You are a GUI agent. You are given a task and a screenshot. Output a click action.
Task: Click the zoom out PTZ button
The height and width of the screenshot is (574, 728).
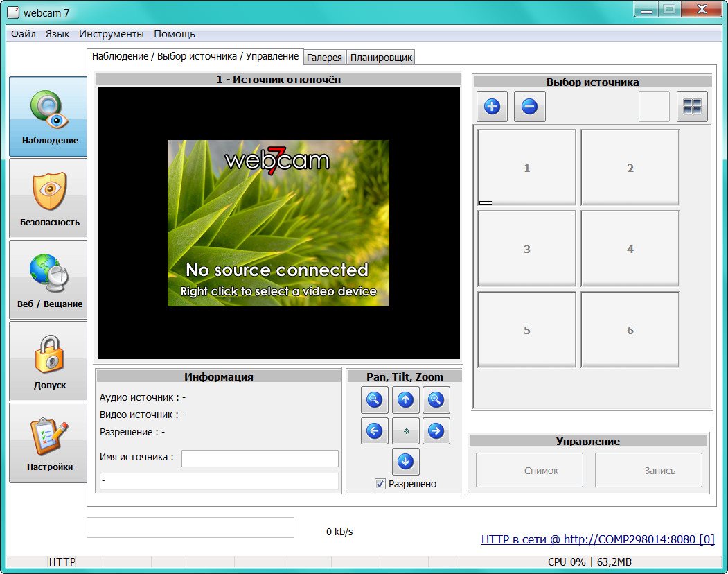point(375,399)
